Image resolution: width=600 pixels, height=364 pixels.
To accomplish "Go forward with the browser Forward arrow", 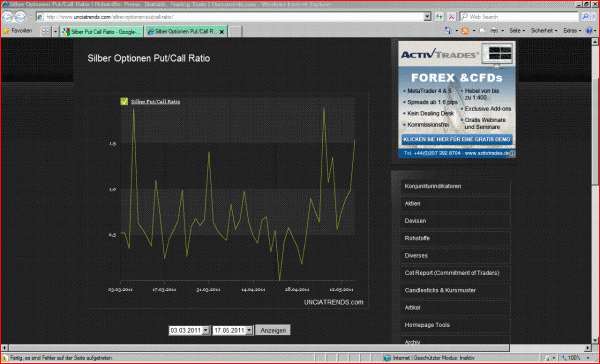I will pyautogui.click(x=20, y=16).
